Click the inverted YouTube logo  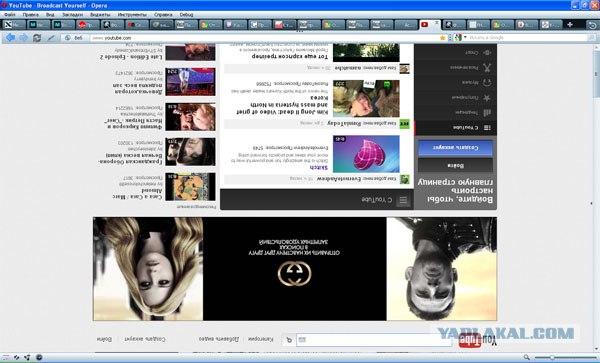478,340
